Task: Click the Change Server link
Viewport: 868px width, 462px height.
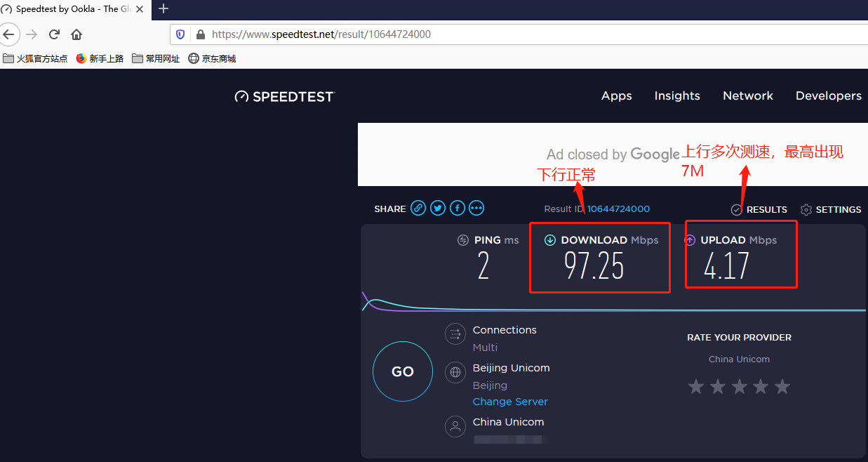Action: [x=510, y=402]
